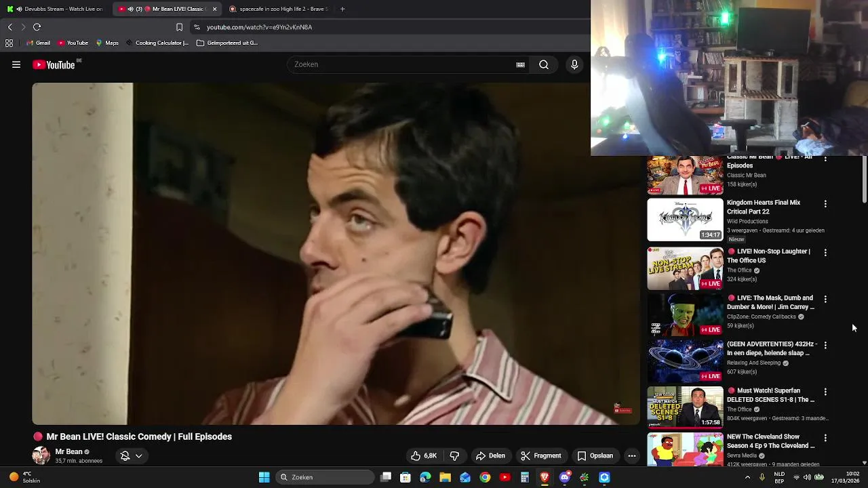Image resolution: width=868 pixels, height=488 pixels.
Task: Open the Outlook mail app on the taskbar
Action: pos(465,477)
